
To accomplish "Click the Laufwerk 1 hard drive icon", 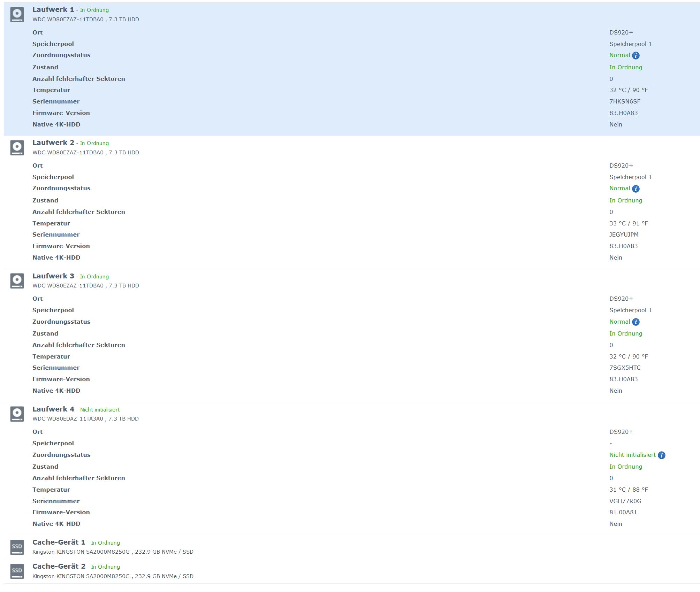I will coord(17,15).
